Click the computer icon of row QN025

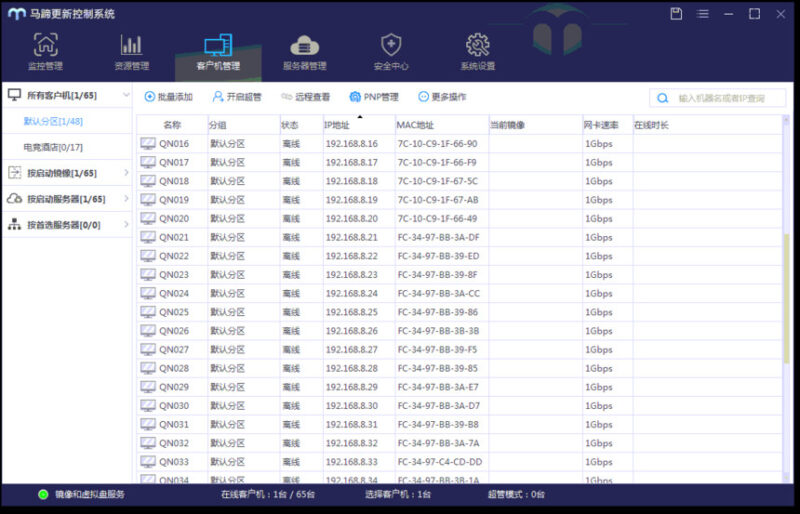point(148,312)
